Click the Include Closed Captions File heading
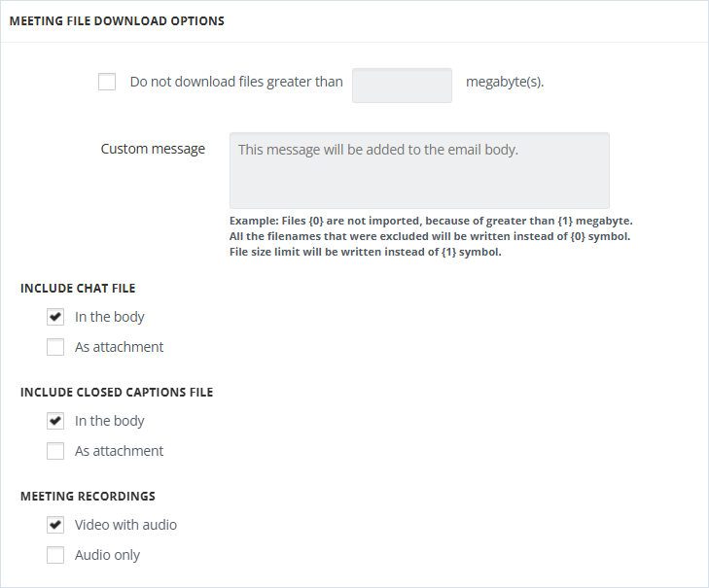The height and width of the screenshot is (588, 709). click(117, 393)
